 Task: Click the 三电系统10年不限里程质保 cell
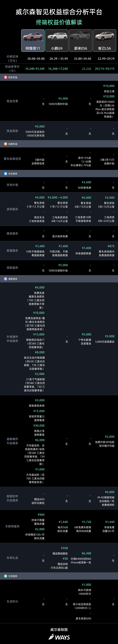[83, 219]
